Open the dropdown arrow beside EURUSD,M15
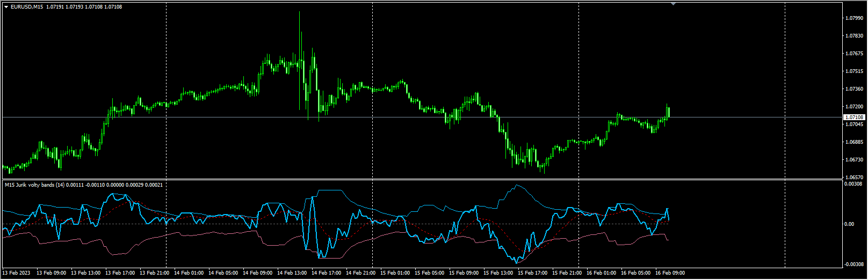868x280 pixels. coord(6,7)
